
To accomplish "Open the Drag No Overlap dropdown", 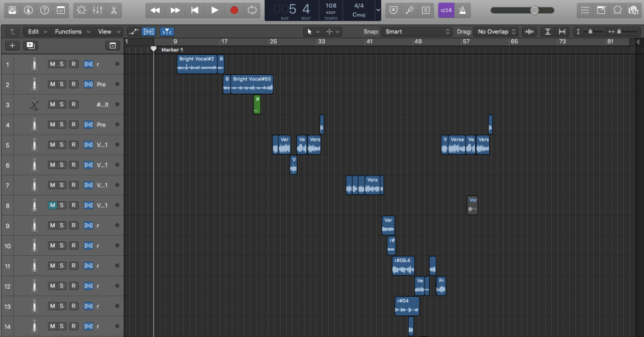I will pyautogui.click(x=496, y=31).
